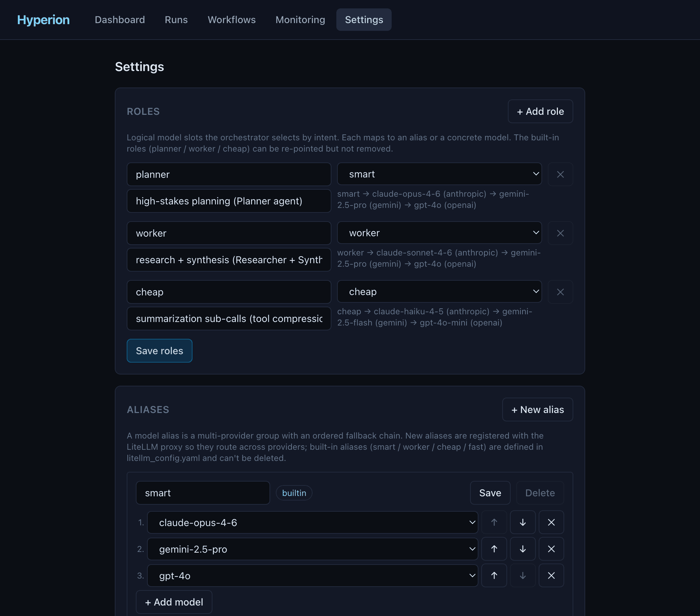Click the + Add role button
The width and height of the screenshot is (700, 616).
pos(540,111)
